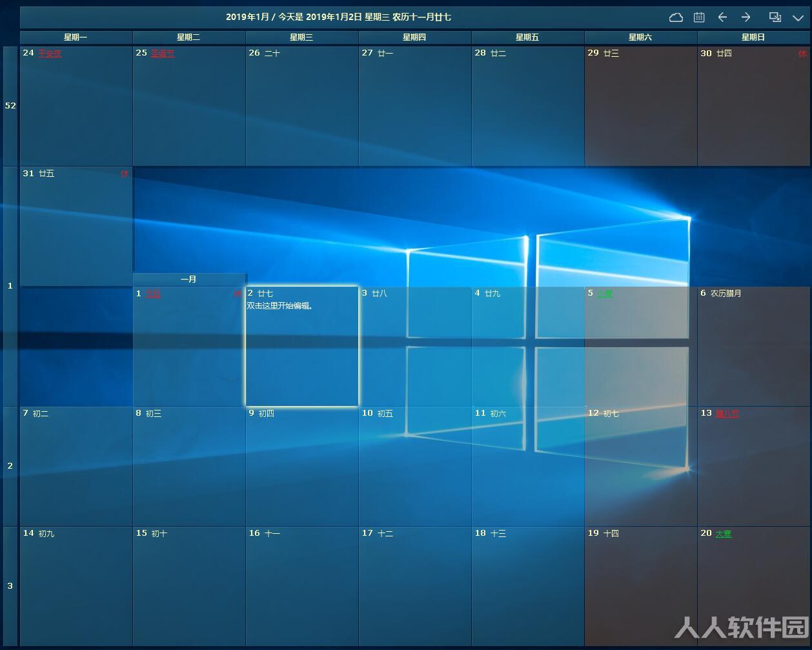This screenshot has width=812, height=650.
Task: Select the January 6 农历腊月 day cell
Action: pyautogui.click(x=754, y=346)
